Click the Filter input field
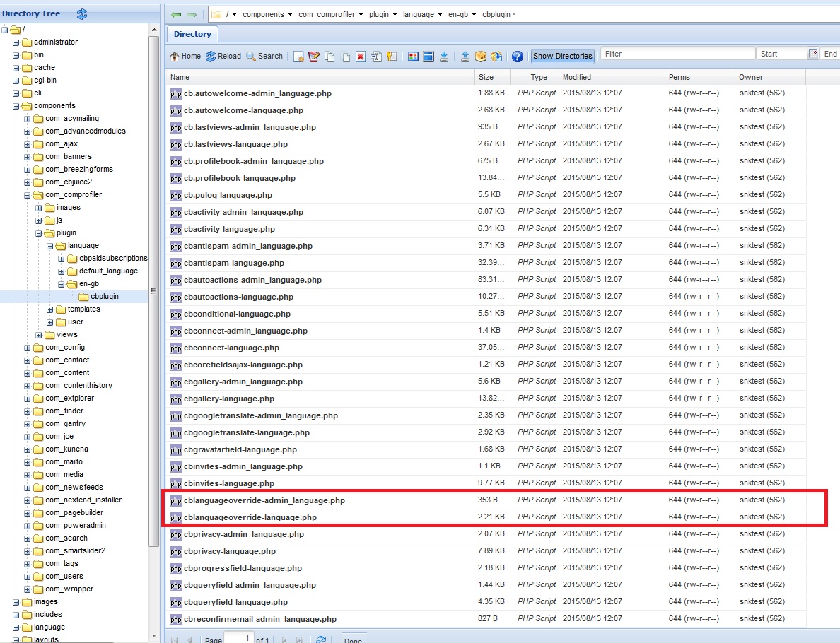The height and width of the screenshot is (643, 840). point(677,54)
